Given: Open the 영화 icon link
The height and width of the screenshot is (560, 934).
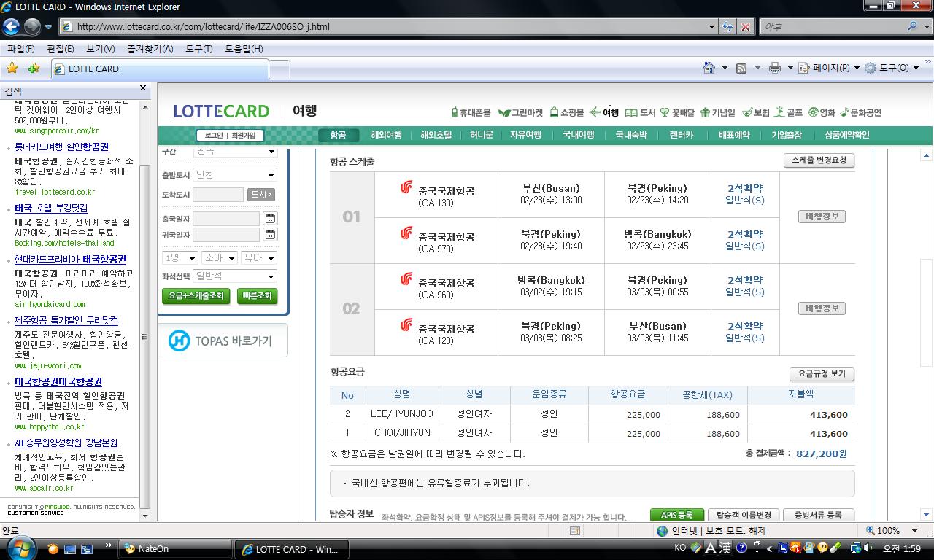Looking at the screenshot, I should point(822,112).
